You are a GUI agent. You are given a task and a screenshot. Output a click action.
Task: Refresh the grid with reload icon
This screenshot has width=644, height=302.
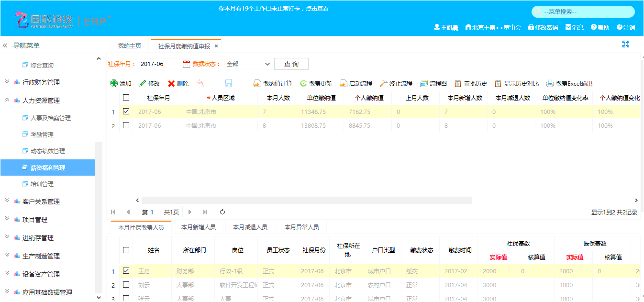(222, 212)
